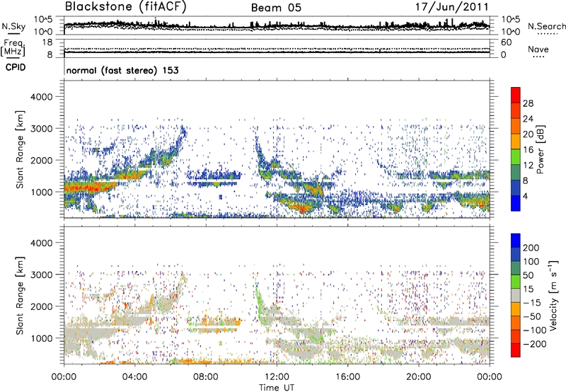Click the 10^5 label on the left noise axis
This screenshot has width=566, height=392.
[43, 20]
